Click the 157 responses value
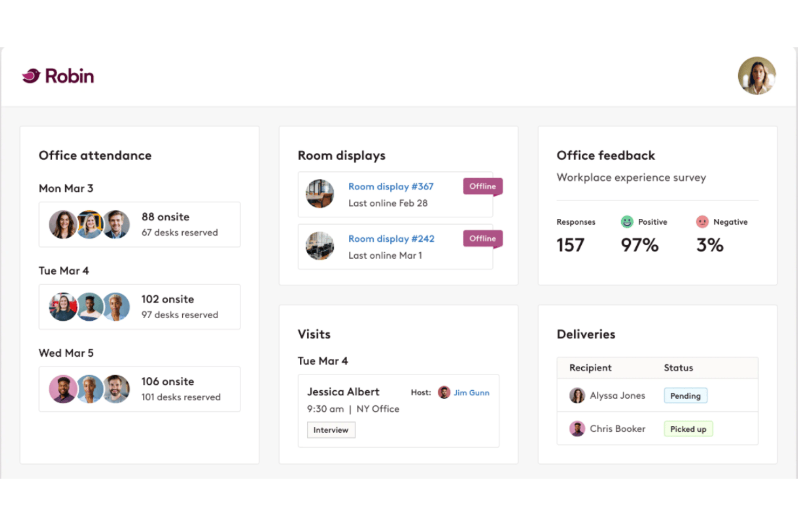Screen dimensions: 798x532 coord(570,245)
